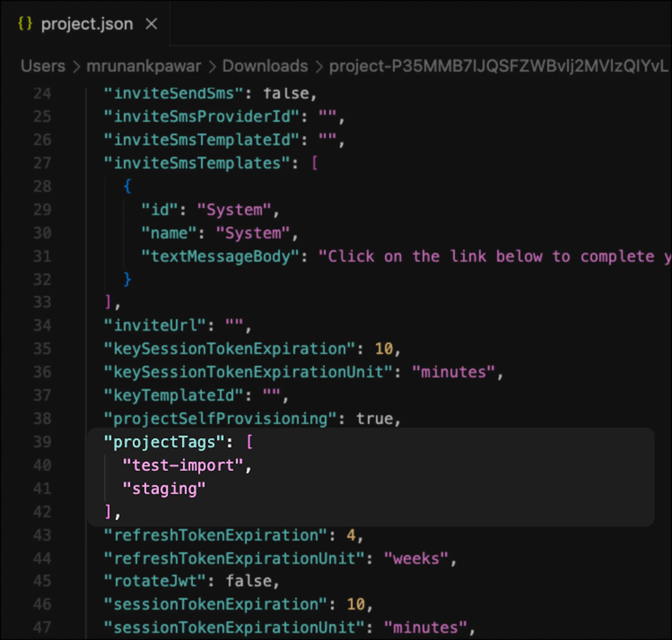This screenshot has height=640, width=672.
Task: Click the true value of projectSelfProvisioning
Action: click(x=375, y=419)
